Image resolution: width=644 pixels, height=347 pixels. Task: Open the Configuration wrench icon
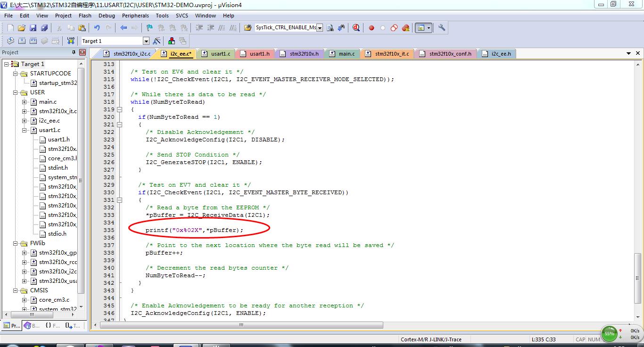coord(442,28)
